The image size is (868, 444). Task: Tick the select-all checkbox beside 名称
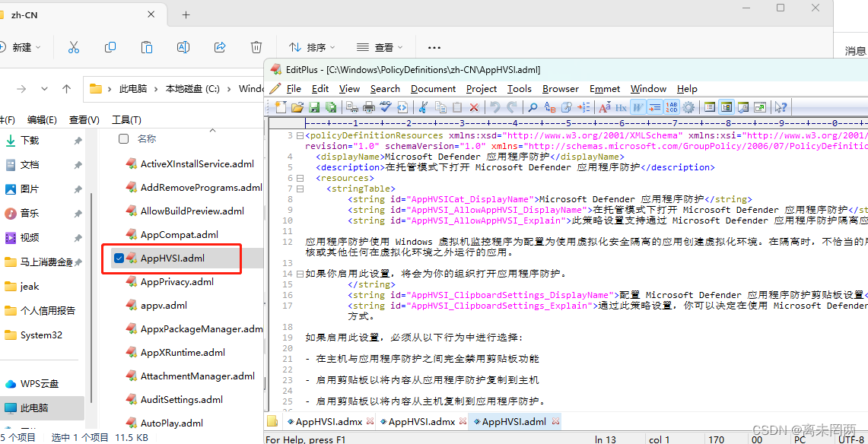coord(124,139)
